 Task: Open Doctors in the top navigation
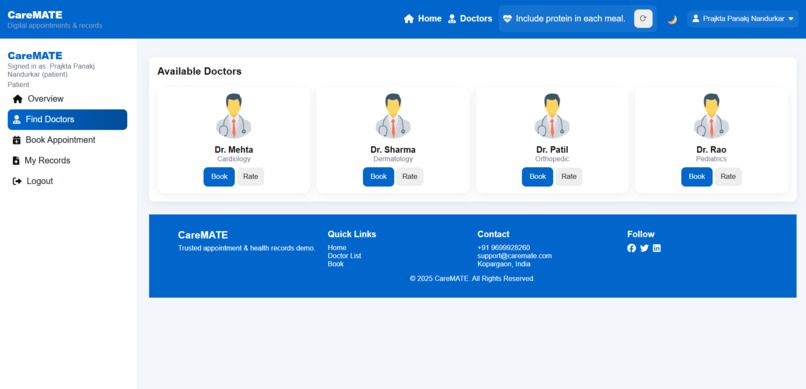[470, 19]
